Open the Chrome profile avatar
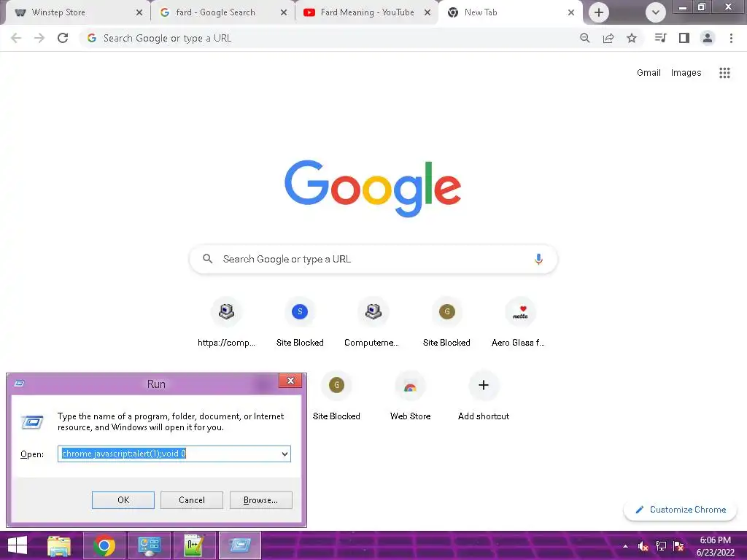This screenshot has width=747, height=560. click(708, 38)
